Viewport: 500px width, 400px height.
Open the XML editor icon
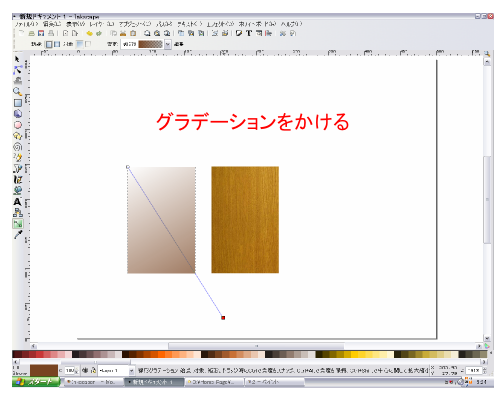coord(259,33)
